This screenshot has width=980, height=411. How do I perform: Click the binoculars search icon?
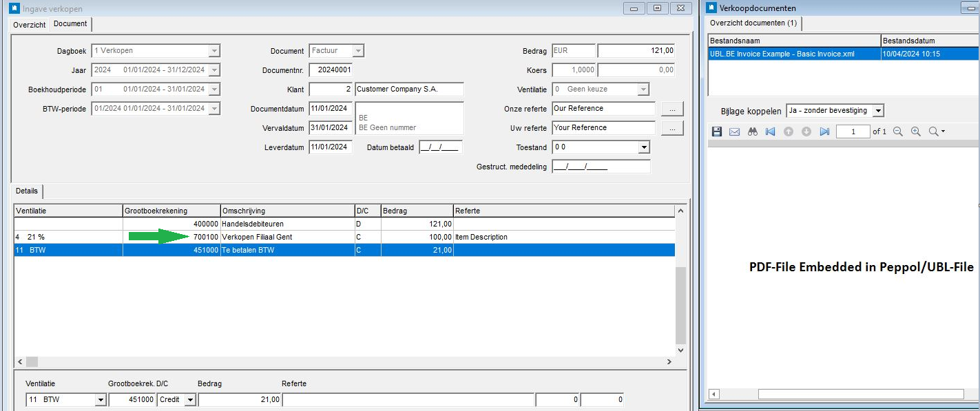coord(752,131)
